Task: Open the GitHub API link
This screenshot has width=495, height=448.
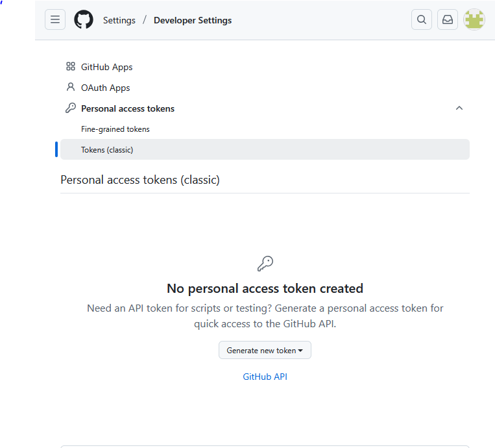Action: coord(265,377)
